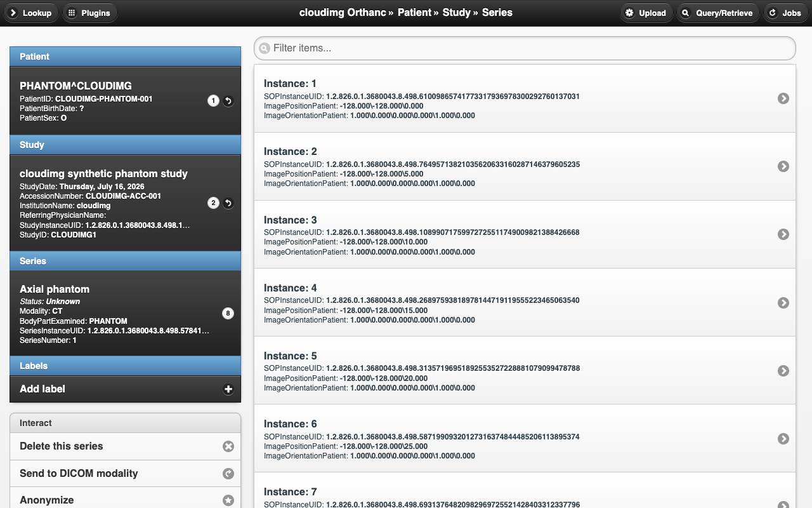The width and height of the screenshot is (812, 508).
Task: Click the arrow icon beside Send to DICOM modality
Action: pyautogui.click(x=228, y=474)
